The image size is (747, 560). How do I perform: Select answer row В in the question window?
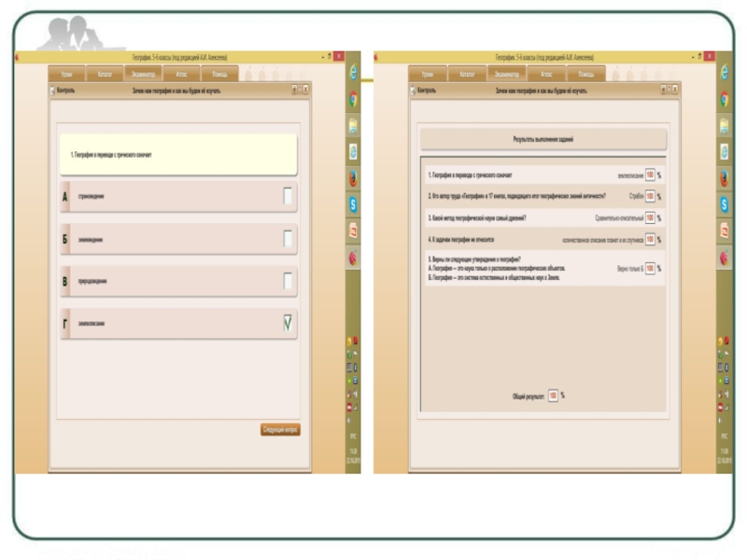pyautogui.click(x=178, y=281)
